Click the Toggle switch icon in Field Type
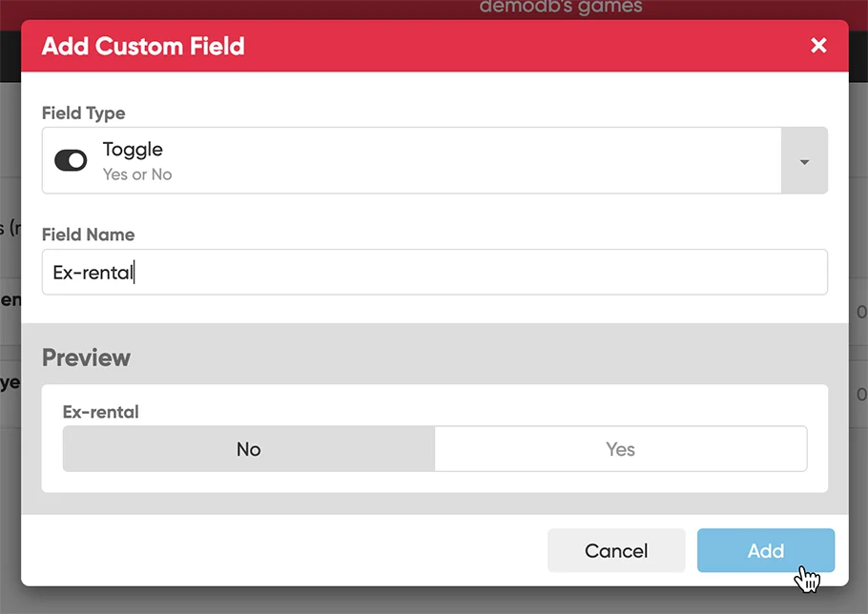This screenshot has width=868, height=614. [71, 161]
